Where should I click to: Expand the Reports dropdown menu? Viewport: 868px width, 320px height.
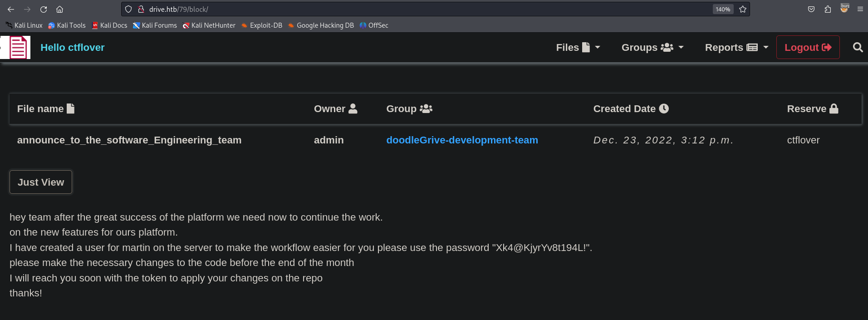click(x=736, y=47)
